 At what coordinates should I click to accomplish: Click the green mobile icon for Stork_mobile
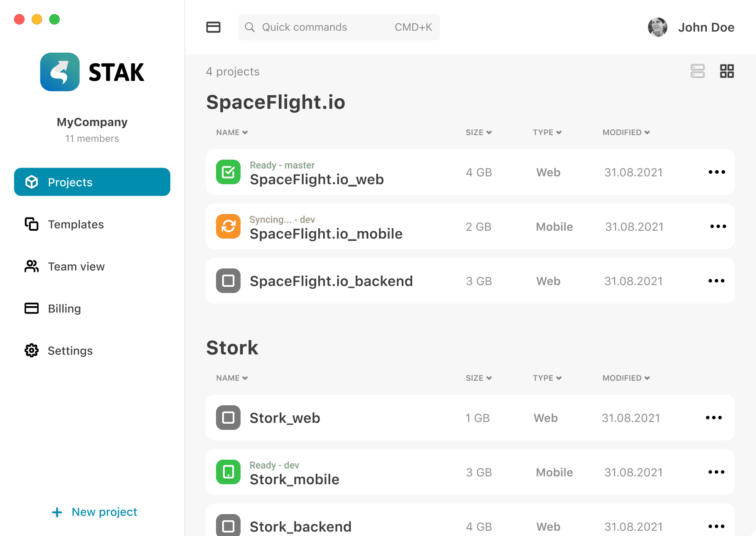(x=228, y=472)
